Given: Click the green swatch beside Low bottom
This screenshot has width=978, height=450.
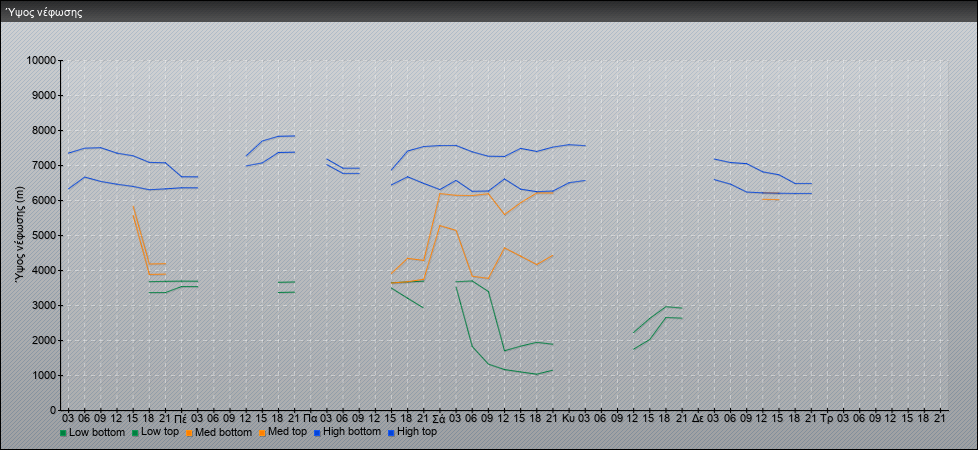Looking at the screenshot, I should [x=63, y=432].
